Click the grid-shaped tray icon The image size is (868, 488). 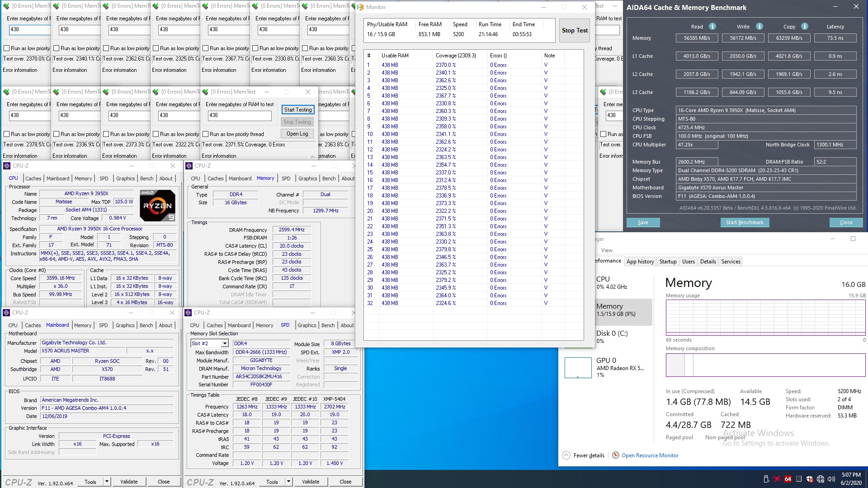click(799, 479)
